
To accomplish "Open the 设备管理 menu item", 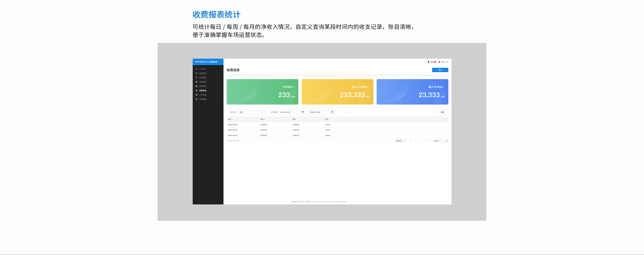I will [x=208, y=73].
